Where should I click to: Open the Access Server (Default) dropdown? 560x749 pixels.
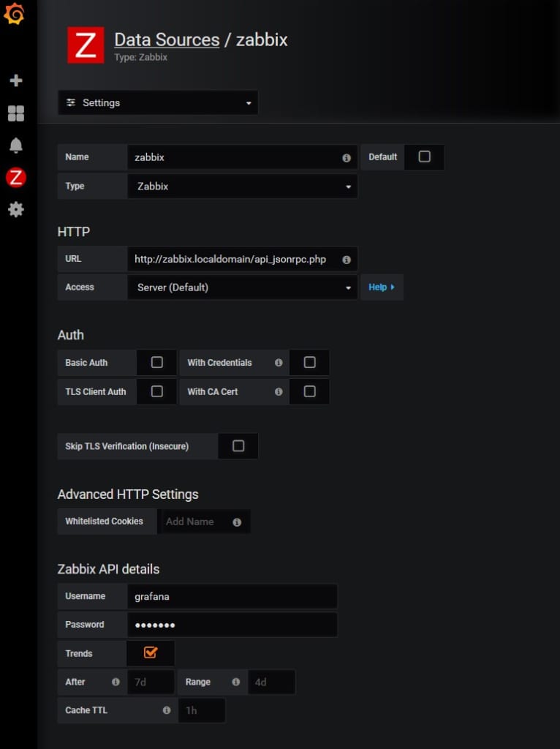point(243,287)
